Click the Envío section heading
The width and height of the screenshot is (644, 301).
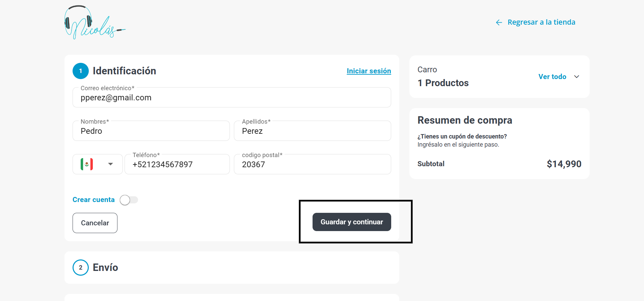coord(105,268)
